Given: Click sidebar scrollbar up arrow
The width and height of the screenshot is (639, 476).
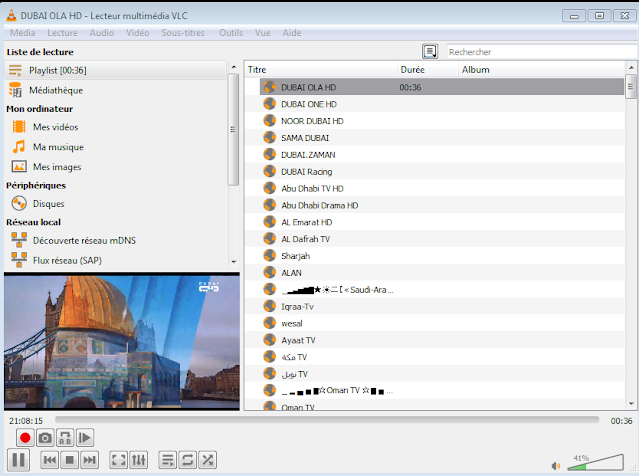Looking at the screenshot, I should [x=233, y=67].
